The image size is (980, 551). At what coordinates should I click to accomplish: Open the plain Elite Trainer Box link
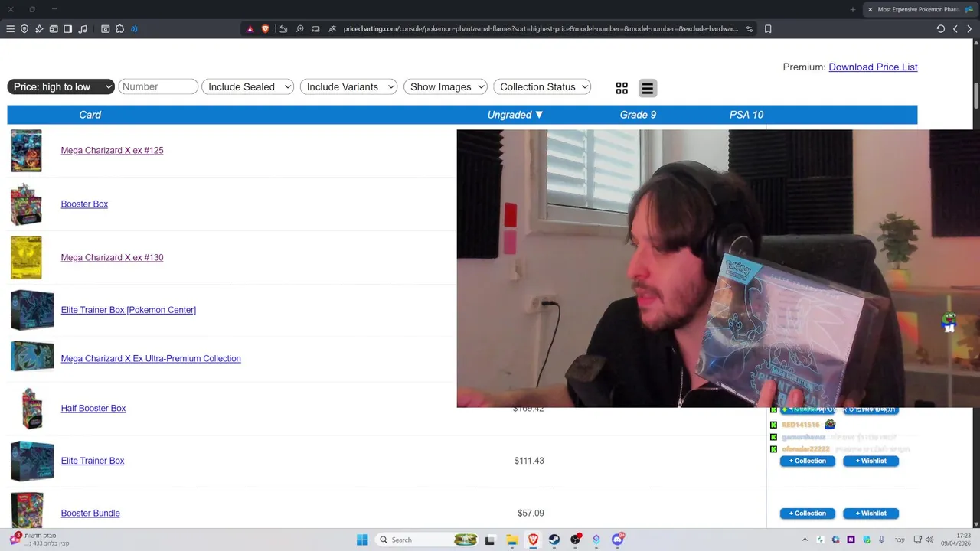[92, 461]
